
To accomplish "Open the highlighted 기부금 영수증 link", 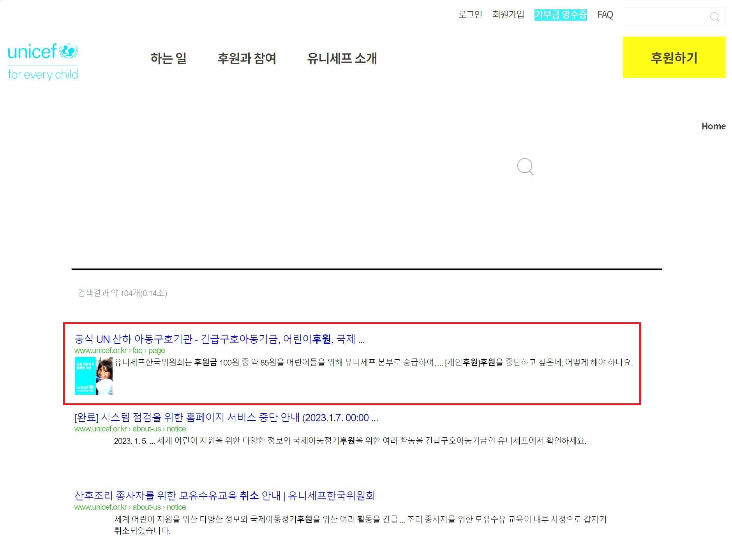I will (560, 15).
